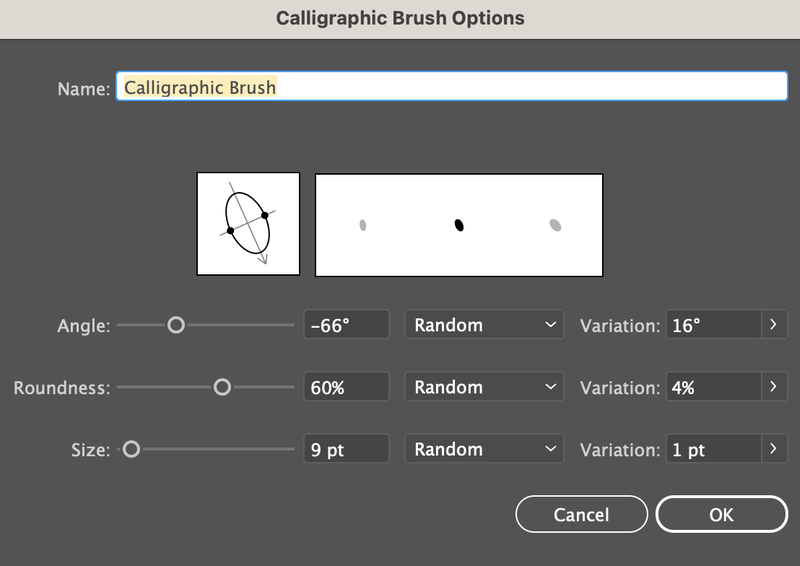Click the brush shape ellipse editor
Image resolution: width=800 pixels, height=566 pixels.
point(248,224)
